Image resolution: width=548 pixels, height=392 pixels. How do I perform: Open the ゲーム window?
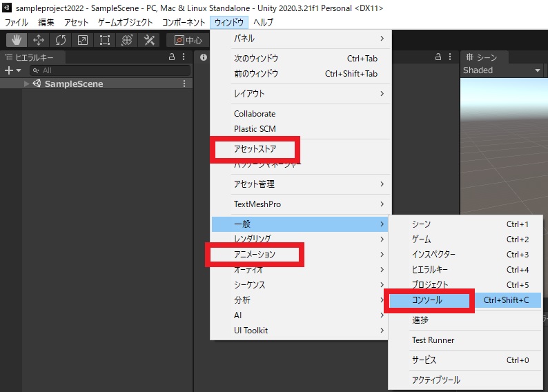[465, 239]
